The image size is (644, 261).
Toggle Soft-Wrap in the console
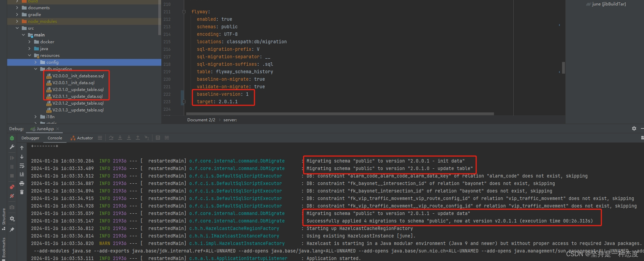(x=22, y=166)
